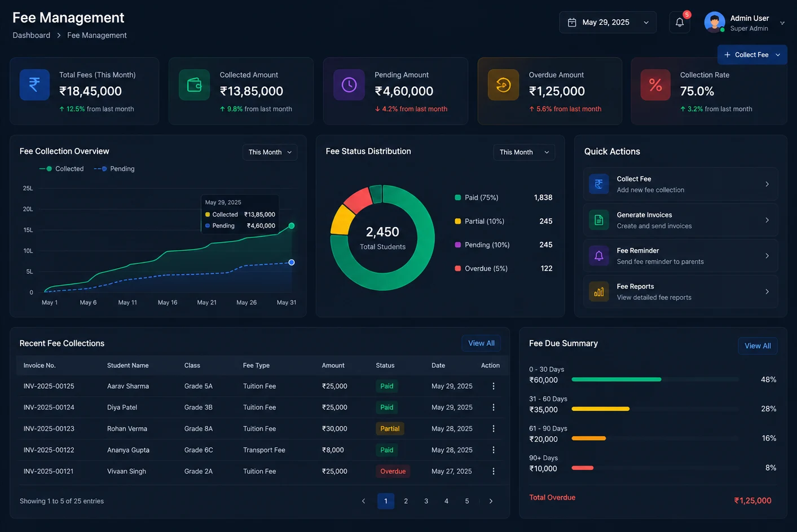The width and height of the screenshot is (797, 532).
Task: Open Collect Fee quick action chevron
Action: tap(767, 184)
